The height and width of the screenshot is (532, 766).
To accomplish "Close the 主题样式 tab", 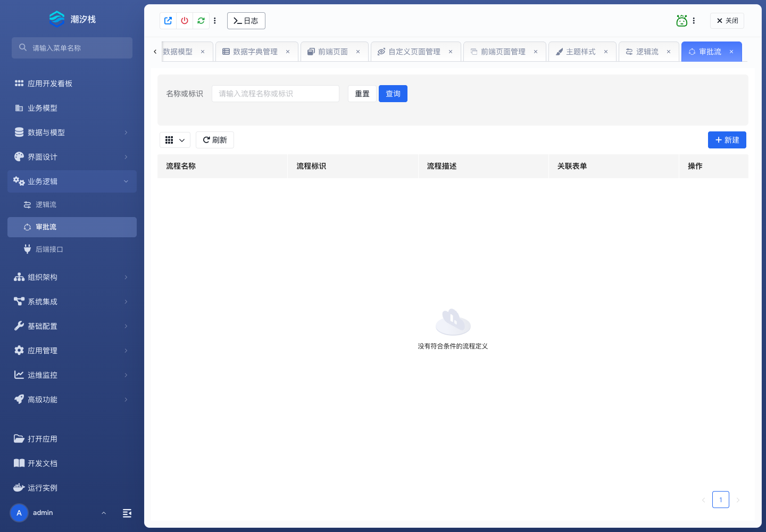I will pyautogui.click(x=606, y=52).
